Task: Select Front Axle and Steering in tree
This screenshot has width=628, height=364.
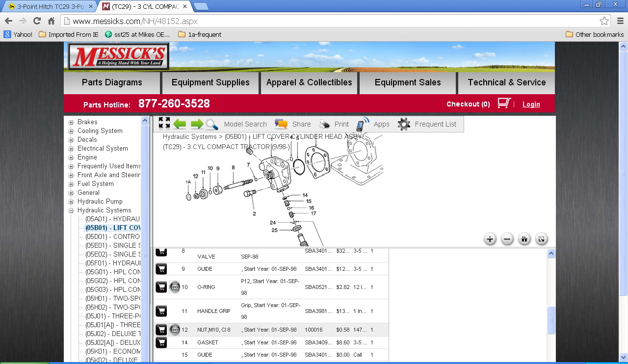Action: 109,175
